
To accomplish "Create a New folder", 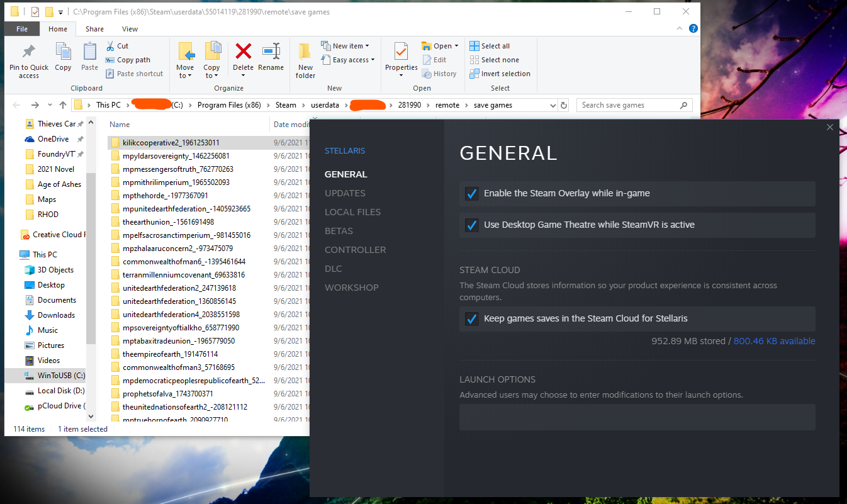I will (x=305, y=61).
